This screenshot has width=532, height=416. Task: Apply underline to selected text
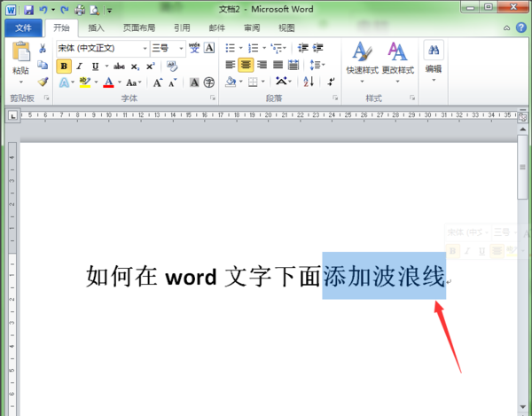click(x=96, y=67)
